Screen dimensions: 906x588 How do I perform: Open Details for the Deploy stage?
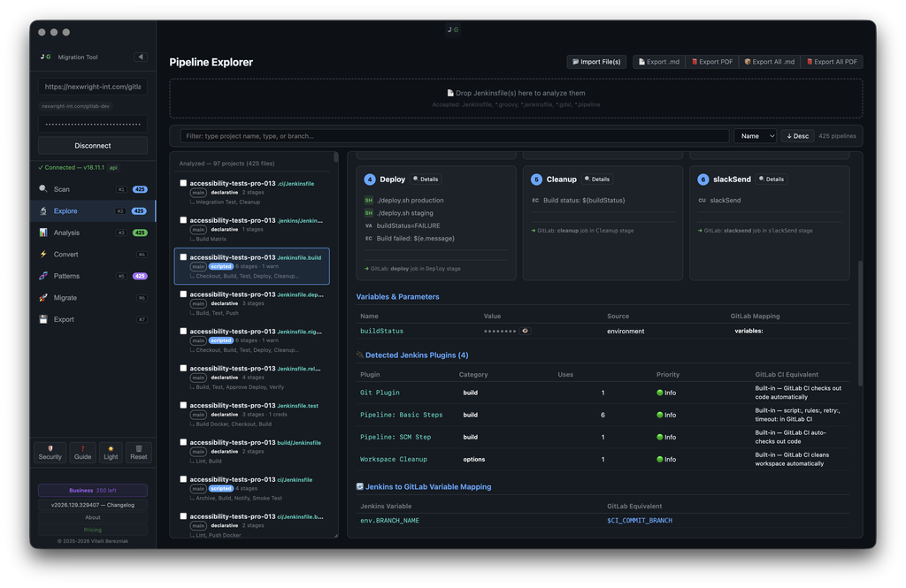coord(426,179)
